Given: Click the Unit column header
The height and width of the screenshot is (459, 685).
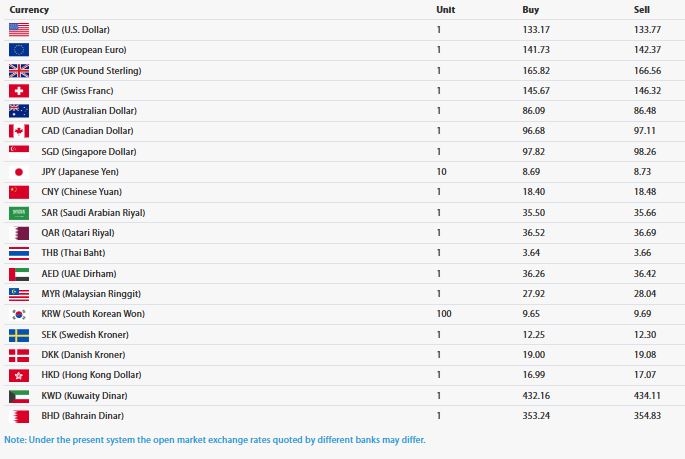Looking at the screenshot, I should tap(446, 10).
